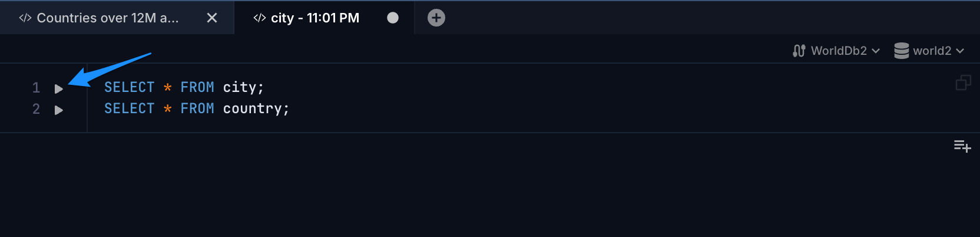980x237 pixels.
Task: Open a new query tab with the plus icon
Action: pyautogui.click(x=436, y=18)
